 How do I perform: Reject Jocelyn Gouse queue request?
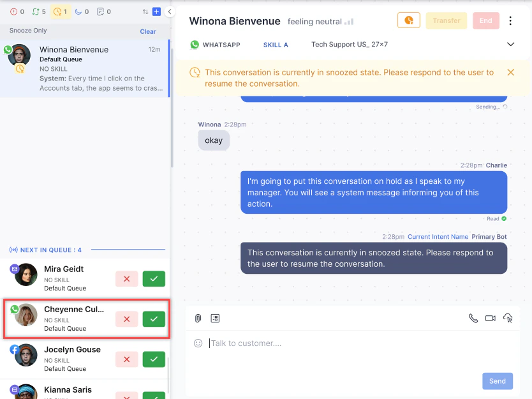[x=126, y=359]
